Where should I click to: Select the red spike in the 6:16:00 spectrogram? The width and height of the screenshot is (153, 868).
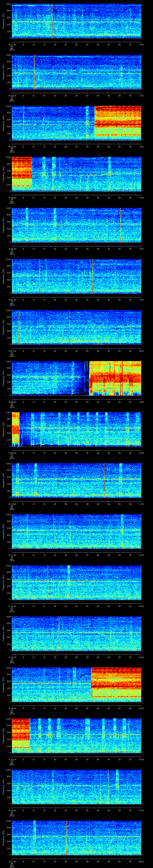click(x=108, y=786)
